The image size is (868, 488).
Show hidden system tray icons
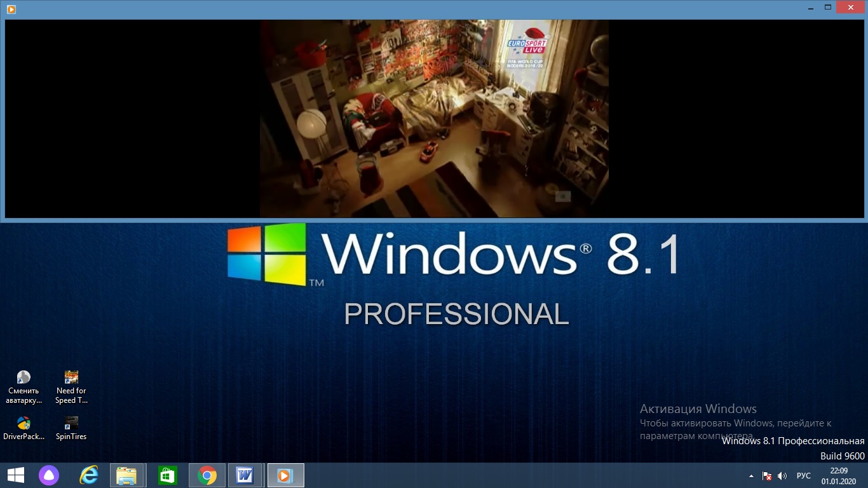(x=752, y=476)
